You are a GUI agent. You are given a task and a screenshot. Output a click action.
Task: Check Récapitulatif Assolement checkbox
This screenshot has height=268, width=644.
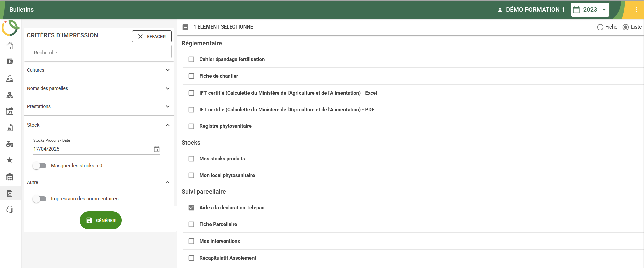pos(191,258)
